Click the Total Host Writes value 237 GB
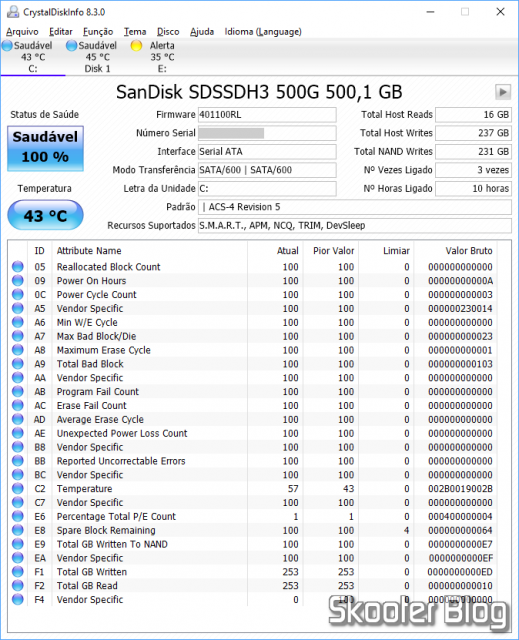The height and width of the screenshot is (640, 519). pyautogui.click(x=473, y=133)
